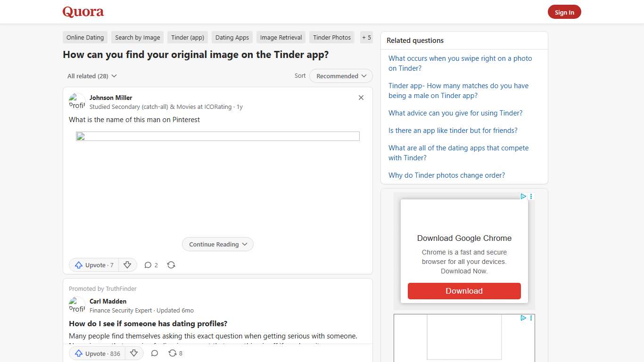Dismiss Johnson Miller's answer with the X
644x362 pixels.
(361, 98)
